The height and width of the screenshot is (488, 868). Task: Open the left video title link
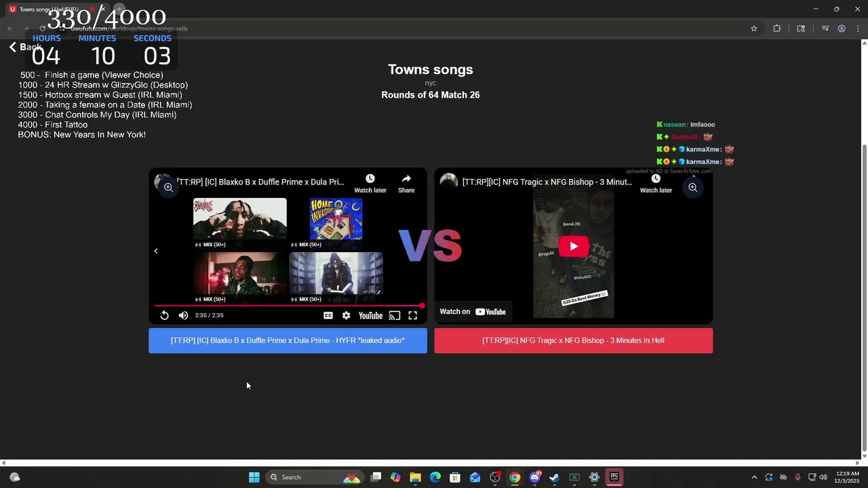260,182
